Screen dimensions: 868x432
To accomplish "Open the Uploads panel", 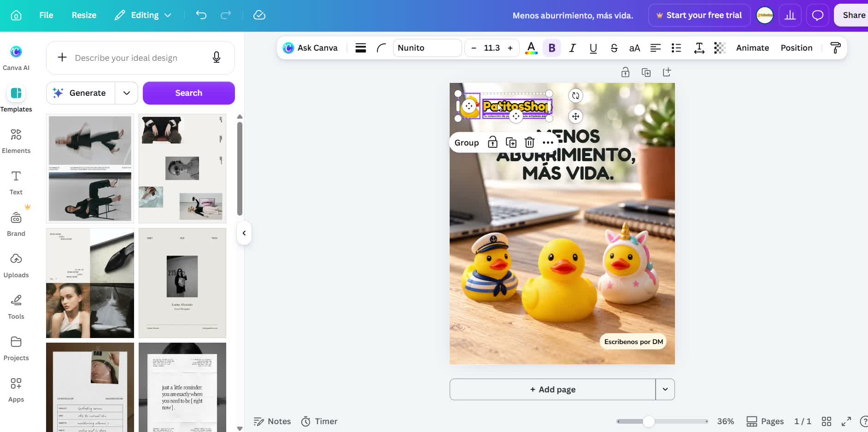I will pyautogui.click(x=16, y=265).
